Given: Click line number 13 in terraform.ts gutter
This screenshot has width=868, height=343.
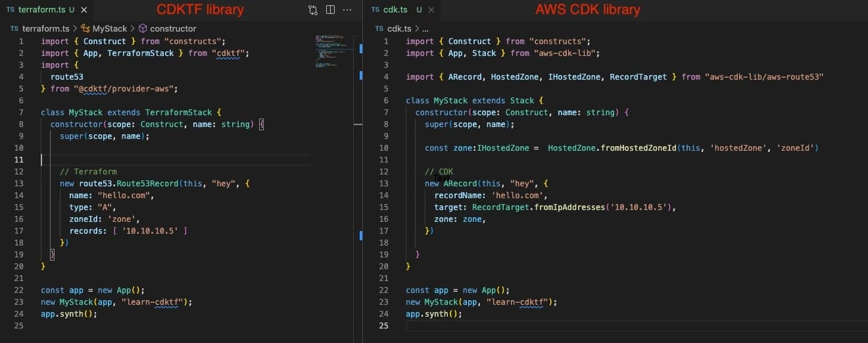Looking at the screenshot, I should coord(18,183).
